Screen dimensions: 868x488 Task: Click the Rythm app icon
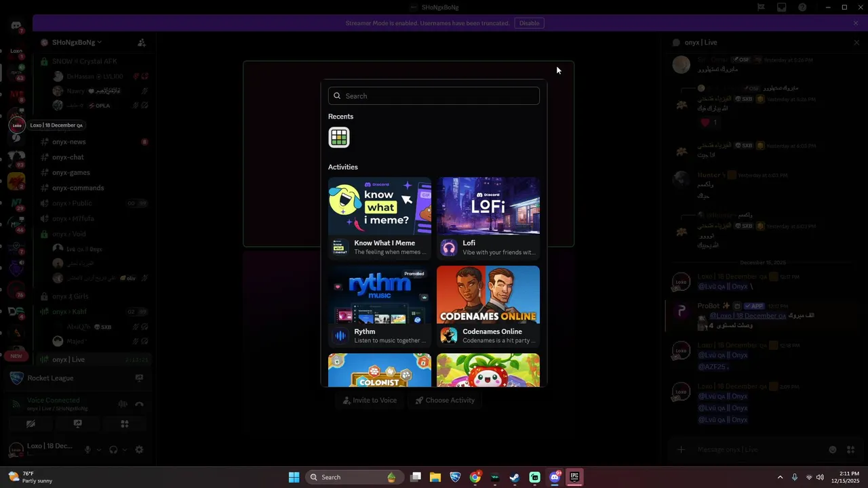click(x=340, y=335)
